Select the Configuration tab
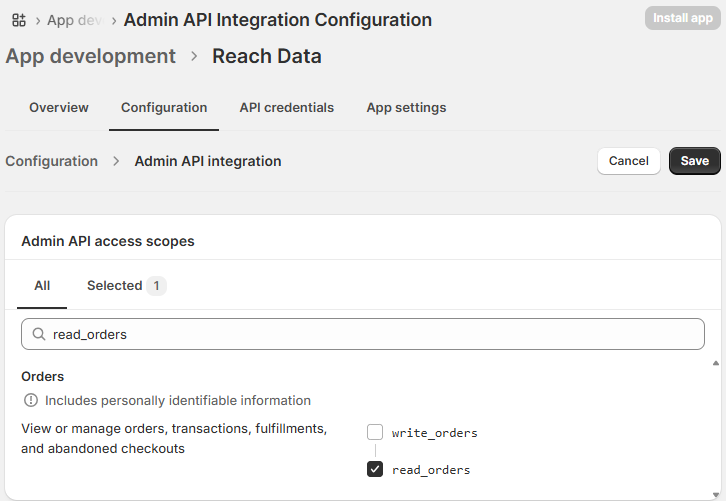The image size is (726, 501). pos(164,107)
